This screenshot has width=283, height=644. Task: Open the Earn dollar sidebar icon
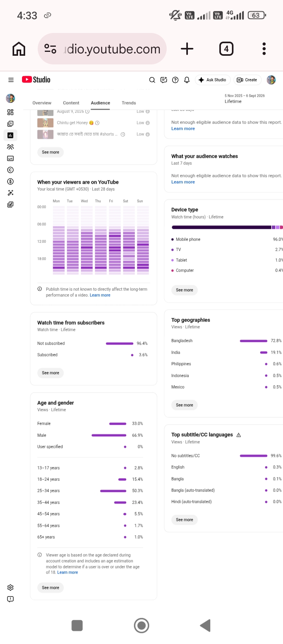[11, 181]
